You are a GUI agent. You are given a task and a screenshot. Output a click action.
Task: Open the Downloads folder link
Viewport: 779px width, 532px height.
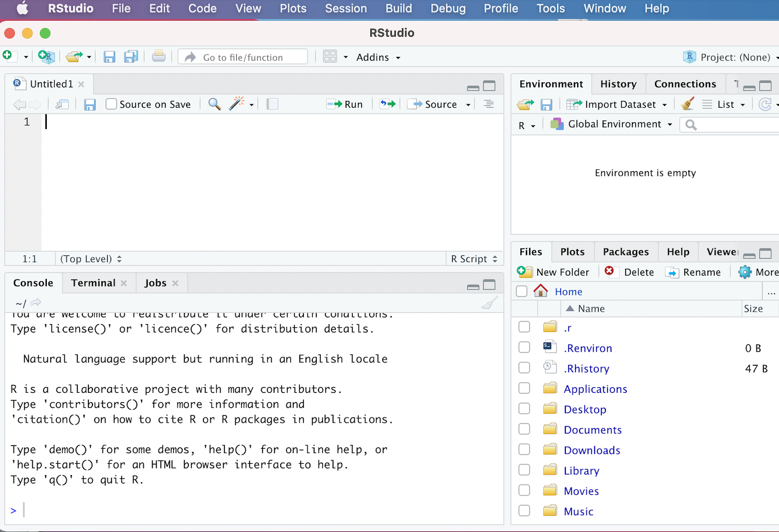click(592, 450)
